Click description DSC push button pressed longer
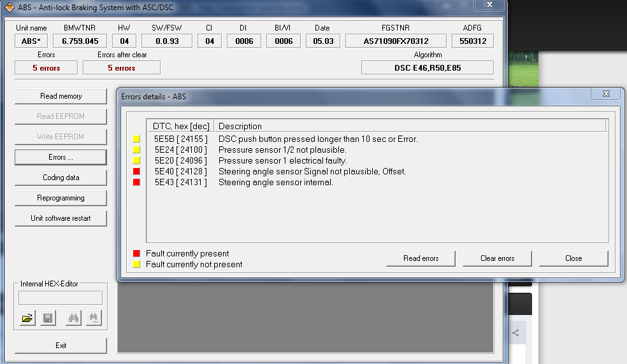This screenshot has width=627, height=364. [x=318, y=139]
